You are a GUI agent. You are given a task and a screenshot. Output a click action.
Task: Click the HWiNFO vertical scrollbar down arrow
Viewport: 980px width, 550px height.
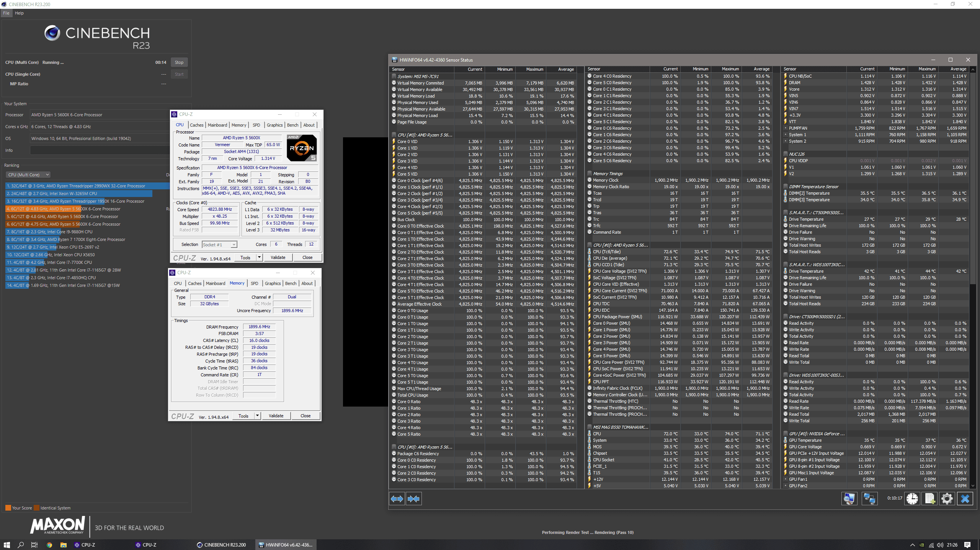[x=973, y=486]
